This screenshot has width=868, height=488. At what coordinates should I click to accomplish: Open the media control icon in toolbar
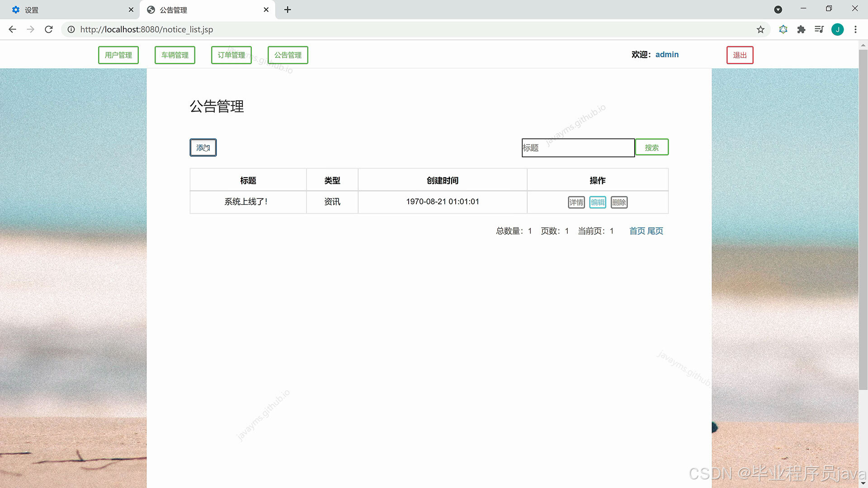pyautogui.click(x=819, y=29)
